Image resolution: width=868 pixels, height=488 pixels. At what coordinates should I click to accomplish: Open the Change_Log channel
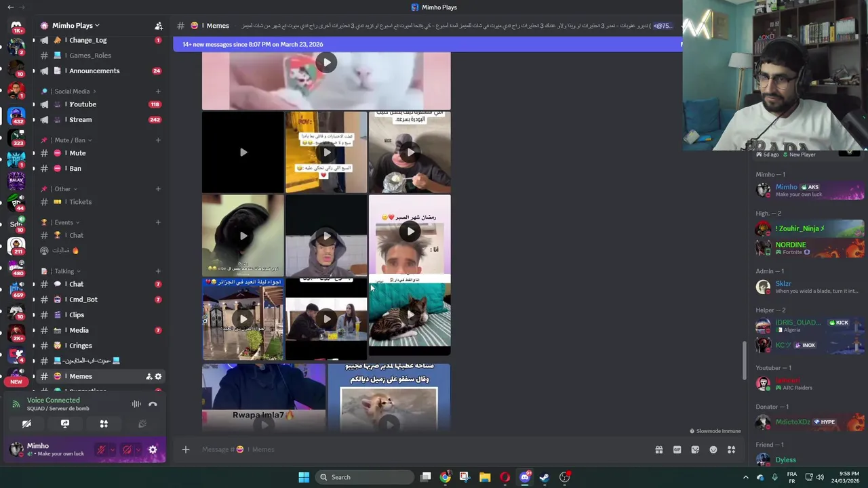[x=100, y=40]
